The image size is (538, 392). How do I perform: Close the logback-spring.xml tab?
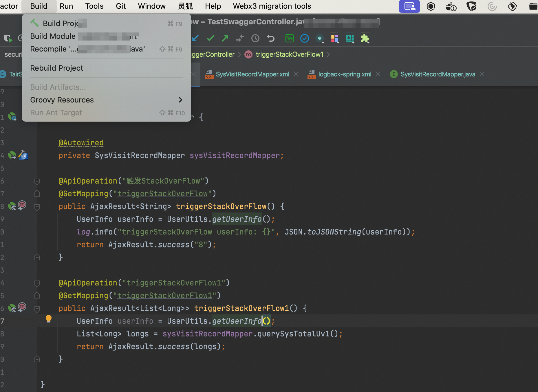pyautogui.click(x=378, y=74)
